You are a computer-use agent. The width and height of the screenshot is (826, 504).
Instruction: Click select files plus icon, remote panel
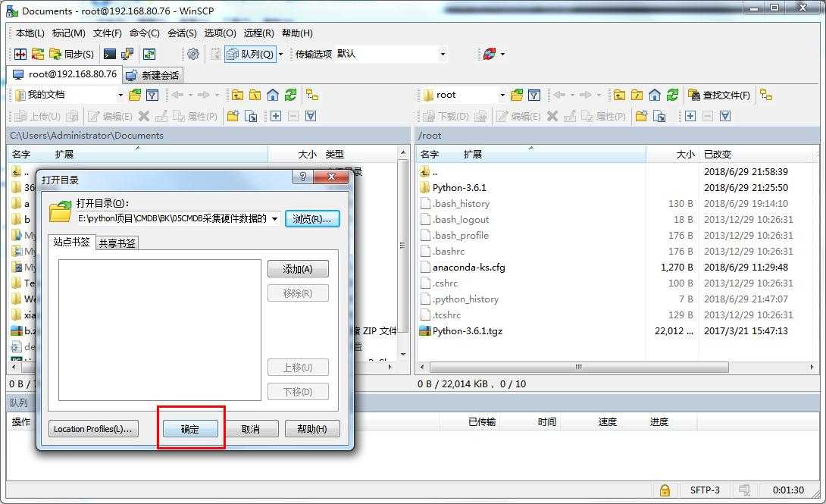(x=690, y=116)
